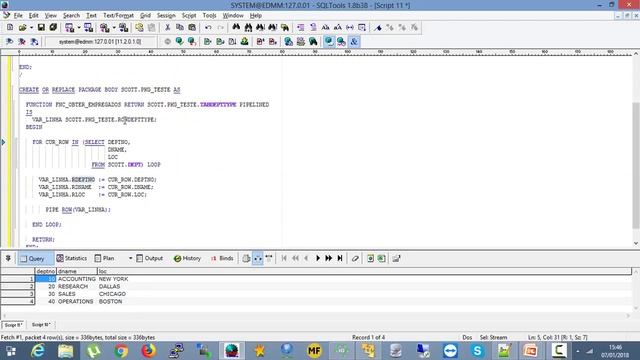Switch to the left script tab at bottom
The width and height of the screenshot is (640, 360).
click(13, 325)
